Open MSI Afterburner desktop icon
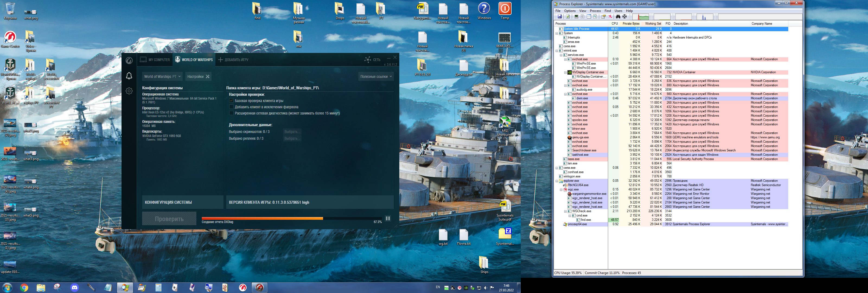 pos(505,126)
